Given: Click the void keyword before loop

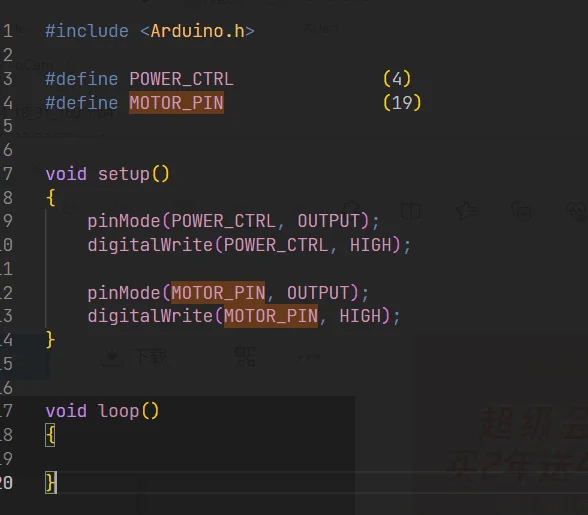Looking at the screenshot, I should (x=66, y=411).
